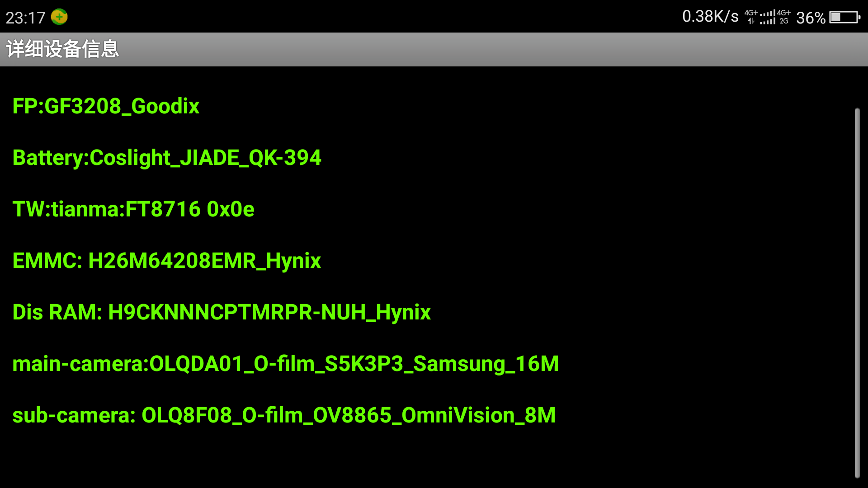The width and height of the screenshot is (868, 488).
Task: Select the Battery:Coslight_JIADE_QK-394 line
Action: (167, 158)
